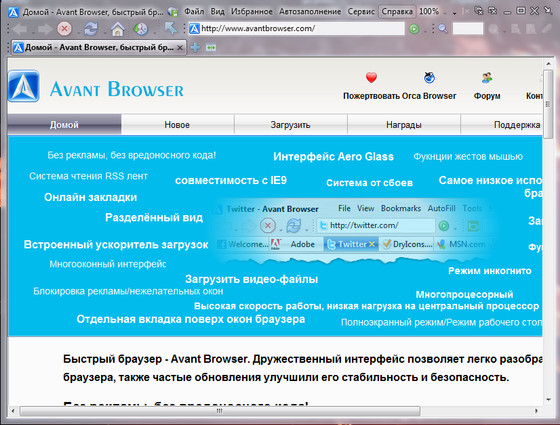This screenshot has width=560, height=425.
Task: Click the search input box
Action: tap(468, 29)
